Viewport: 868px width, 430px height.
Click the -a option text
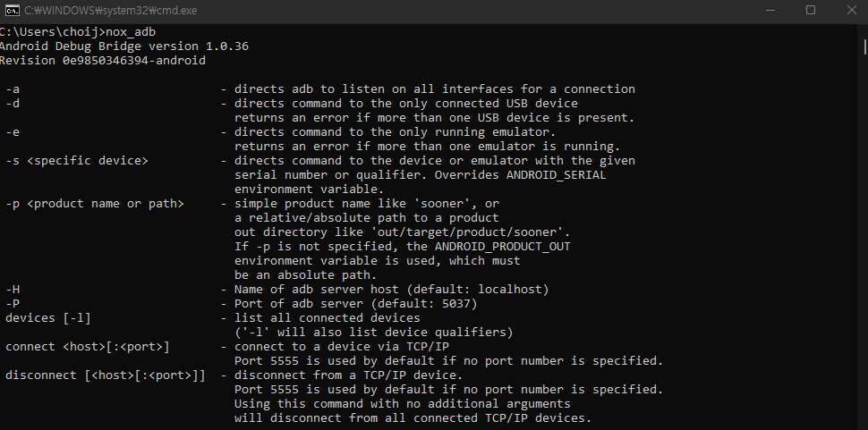[13, 89]
